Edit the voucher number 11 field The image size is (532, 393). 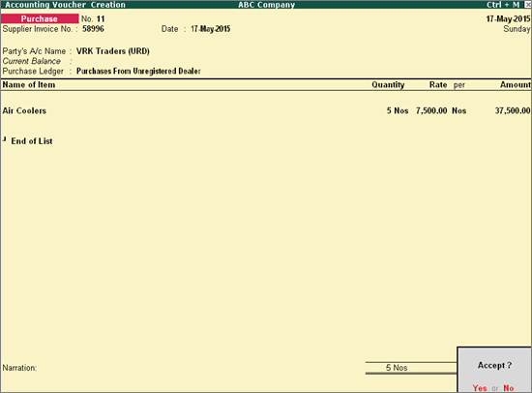click(101, 19)
